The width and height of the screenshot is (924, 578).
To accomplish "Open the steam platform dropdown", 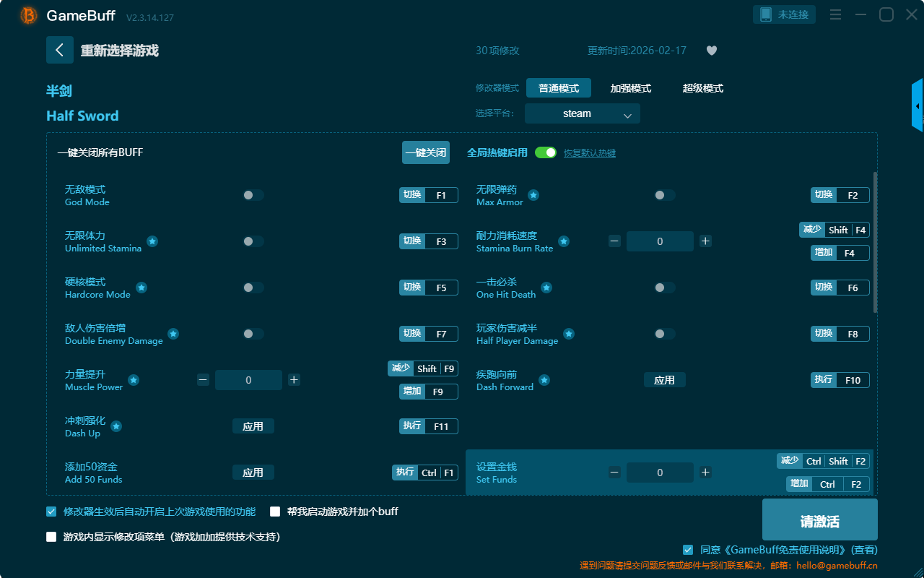I will 582,113.
